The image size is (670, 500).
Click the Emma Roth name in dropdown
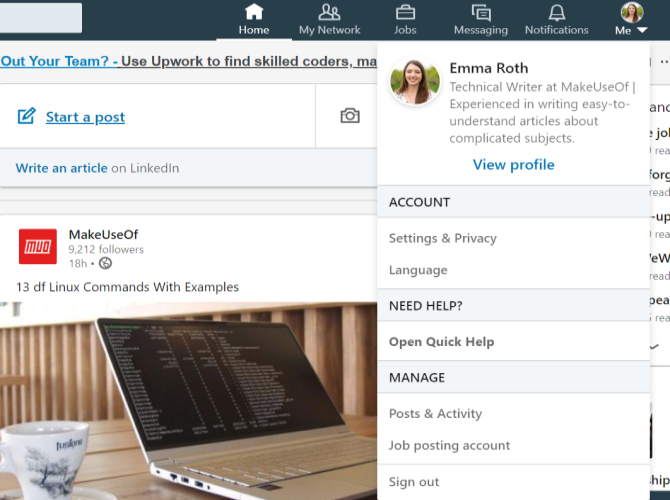pyautogui.click(x=489, y=68)
